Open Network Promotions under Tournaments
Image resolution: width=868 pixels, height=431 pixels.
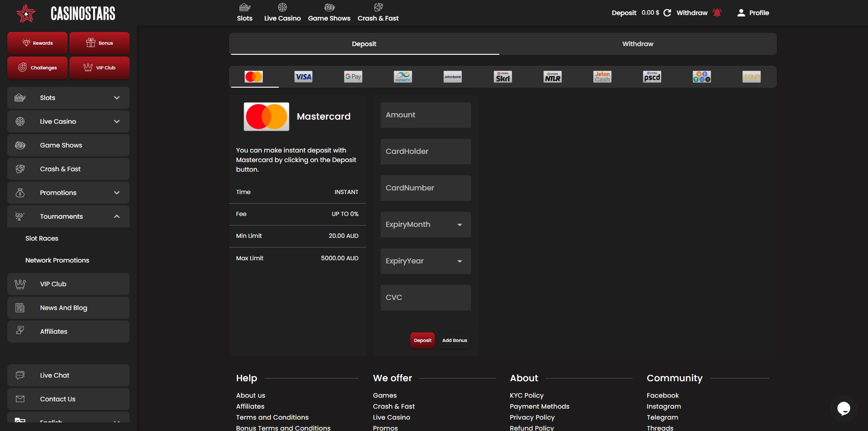(58, 260)
